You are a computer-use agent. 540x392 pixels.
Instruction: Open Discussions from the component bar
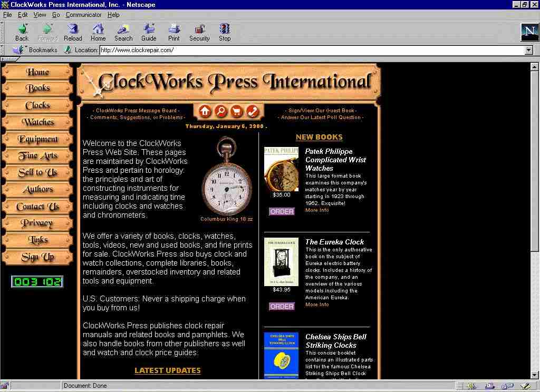pos(508,386)
